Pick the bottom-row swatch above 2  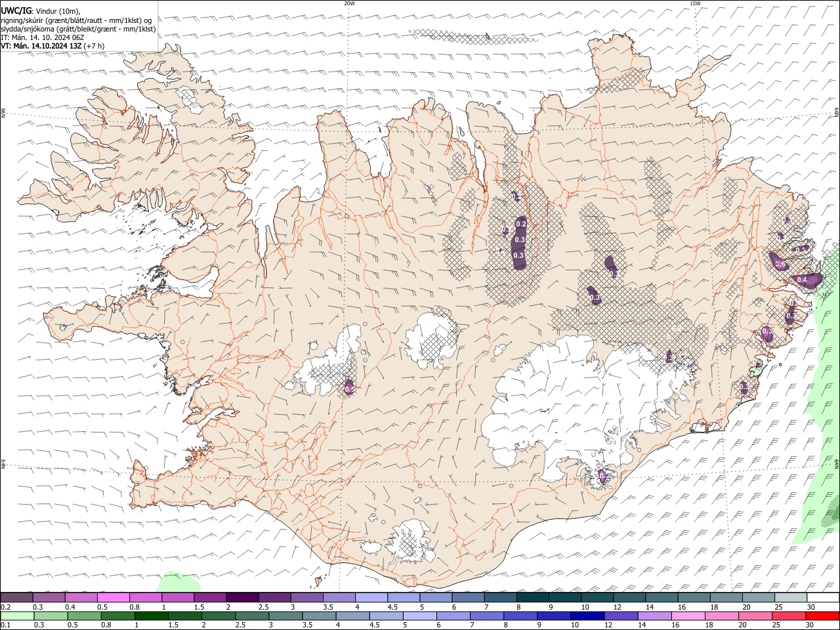coord(218,616)
